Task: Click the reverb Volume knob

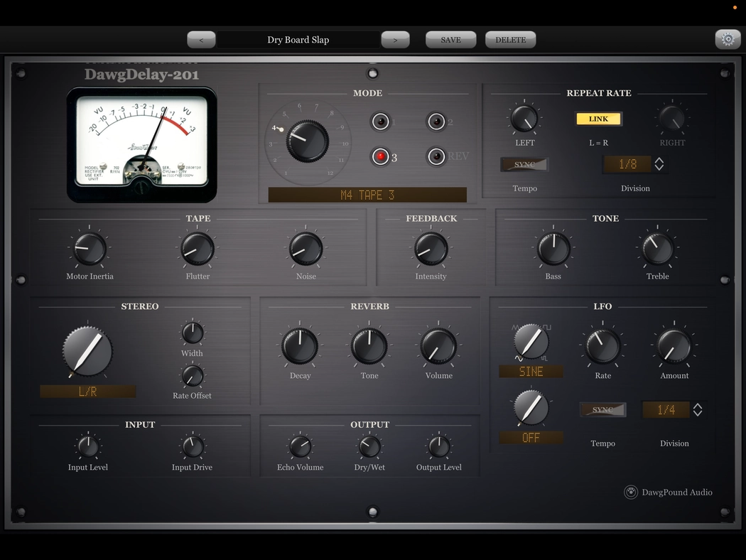Action: click(438, 346)
